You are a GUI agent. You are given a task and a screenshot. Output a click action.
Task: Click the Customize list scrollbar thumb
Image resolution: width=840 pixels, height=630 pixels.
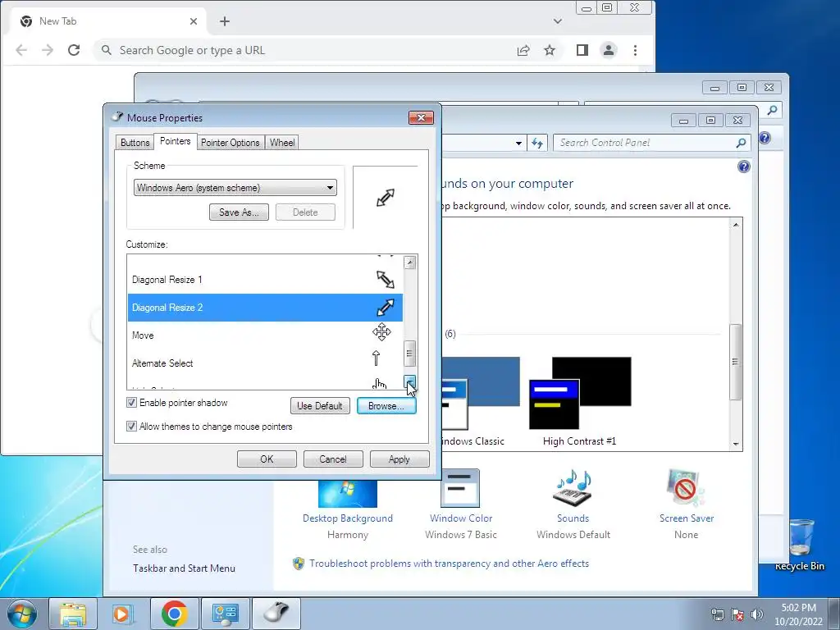pos(410,353)
